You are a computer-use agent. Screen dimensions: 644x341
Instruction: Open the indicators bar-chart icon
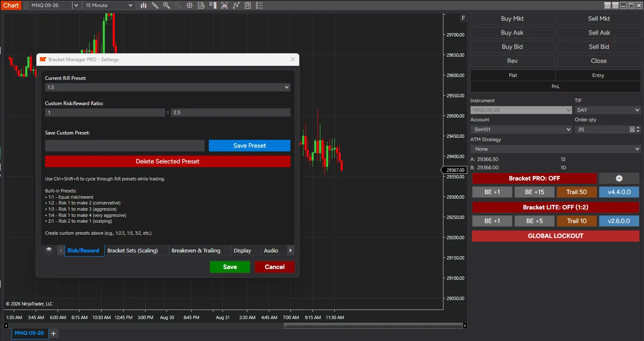point(225,5)
